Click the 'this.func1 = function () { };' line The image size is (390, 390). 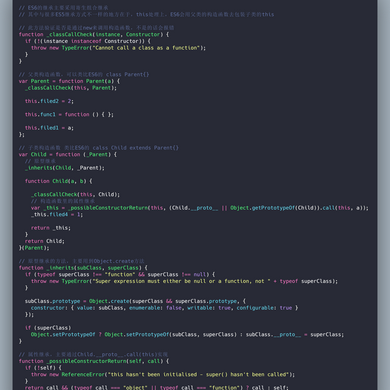pyautogui.click(x=69, y=114)
